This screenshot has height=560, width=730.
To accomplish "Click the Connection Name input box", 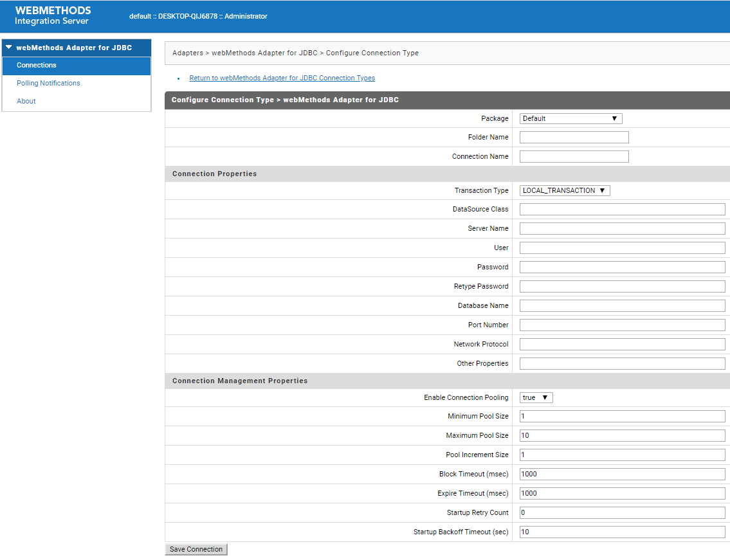I will coord(573,156).
